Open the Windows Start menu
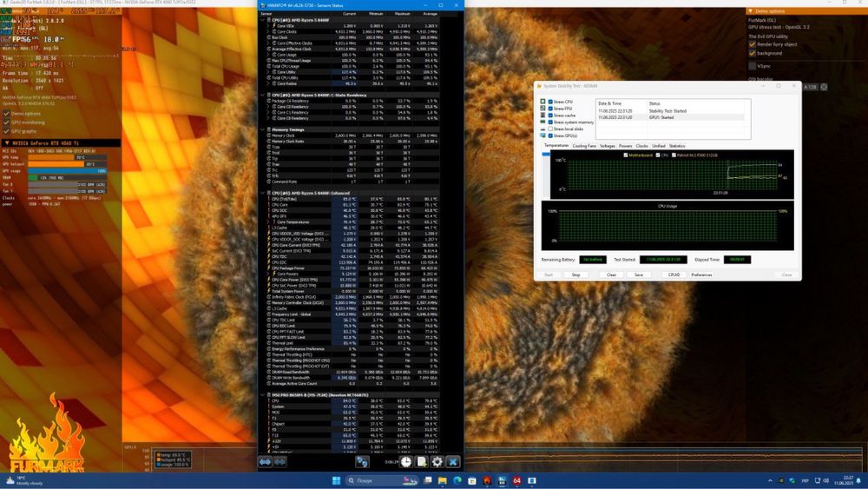 [336, 480]
